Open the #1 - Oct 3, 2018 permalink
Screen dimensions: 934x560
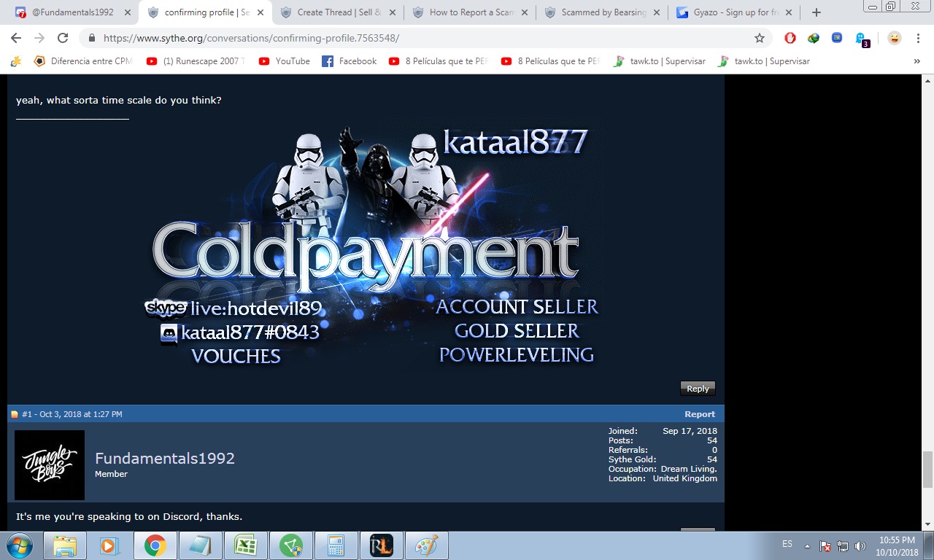(72, 414)
